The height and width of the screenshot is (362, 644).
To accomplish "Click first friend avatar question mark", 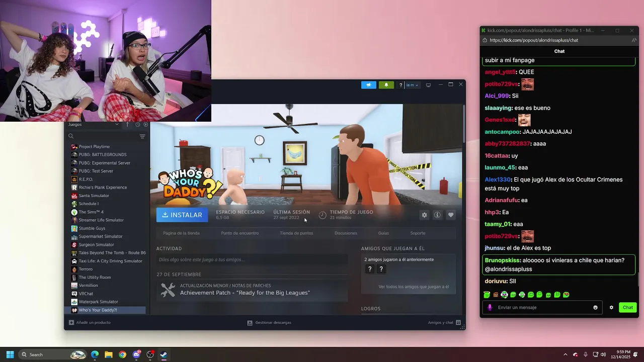I will coord(370,269).
